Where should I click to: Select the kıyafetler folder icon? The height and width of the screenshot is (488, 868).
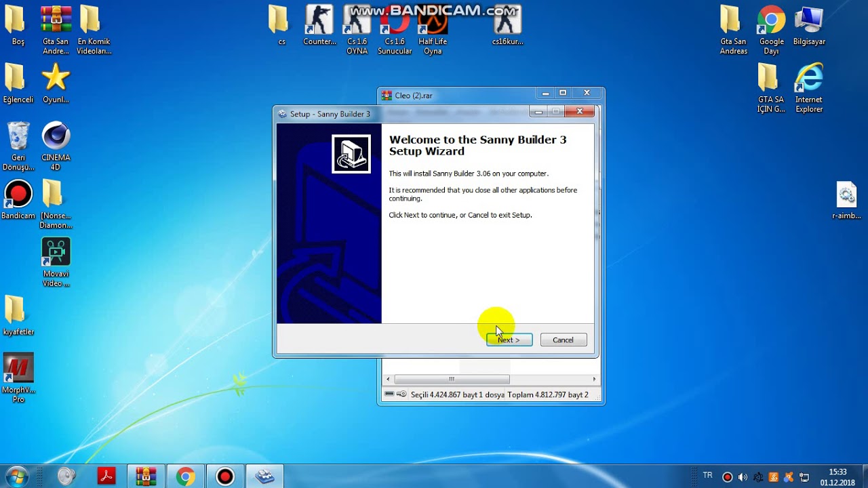(x=18, y=317)
